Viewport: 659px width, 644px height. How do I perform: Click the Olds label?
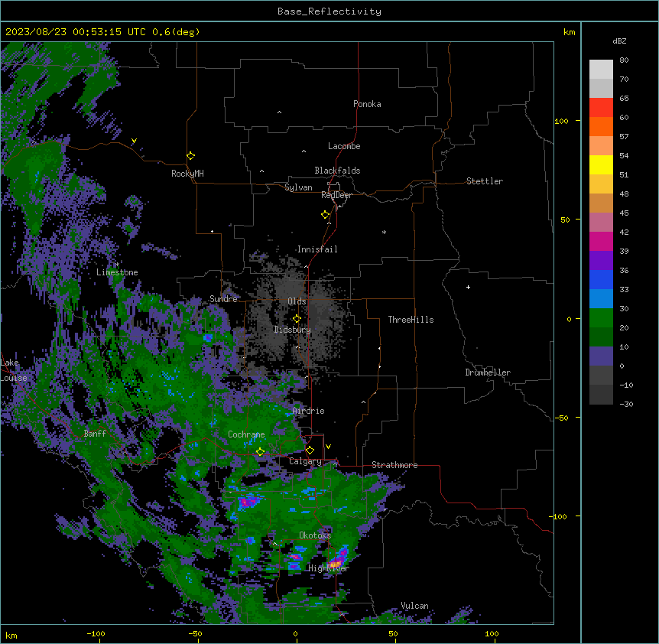[x=297, y=301]
